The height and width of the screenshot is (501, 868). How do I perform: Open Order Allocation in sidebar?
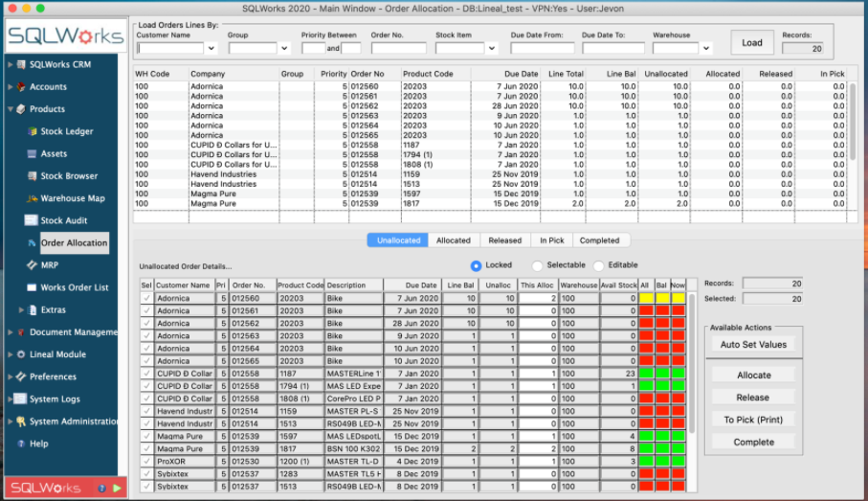[75, 242]
